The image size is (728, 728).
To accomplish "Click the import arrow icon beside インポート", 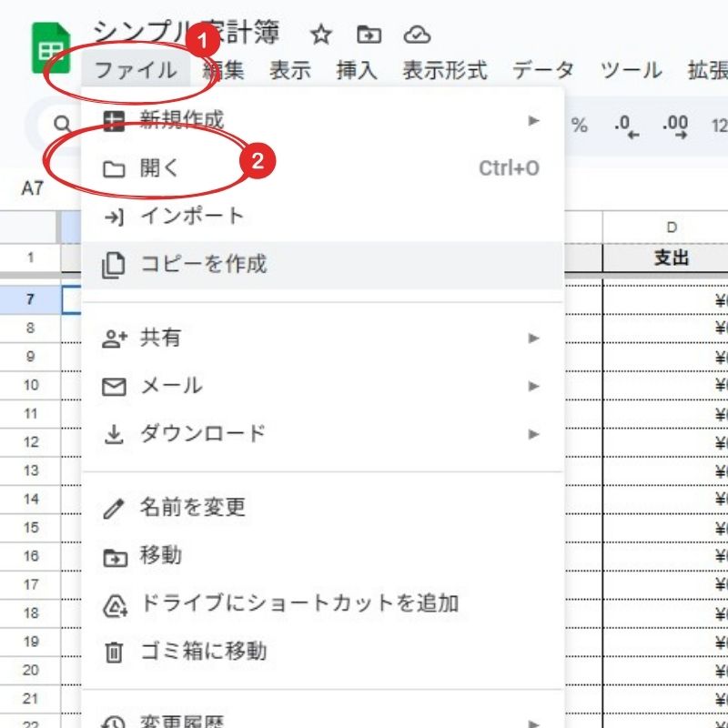I will tap(114, 217).
